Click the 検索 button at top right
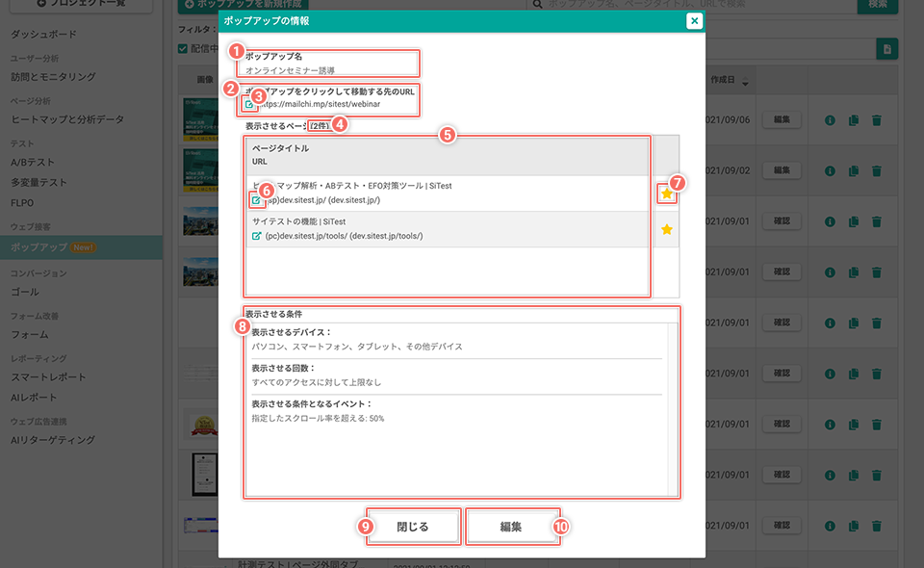This screenshot has height=568, width=924. point(877,5)
